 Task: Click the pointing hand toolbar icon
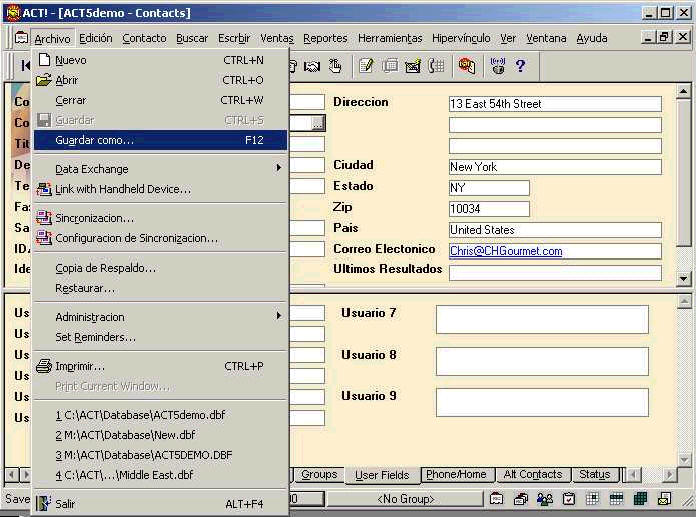(335, 66)
